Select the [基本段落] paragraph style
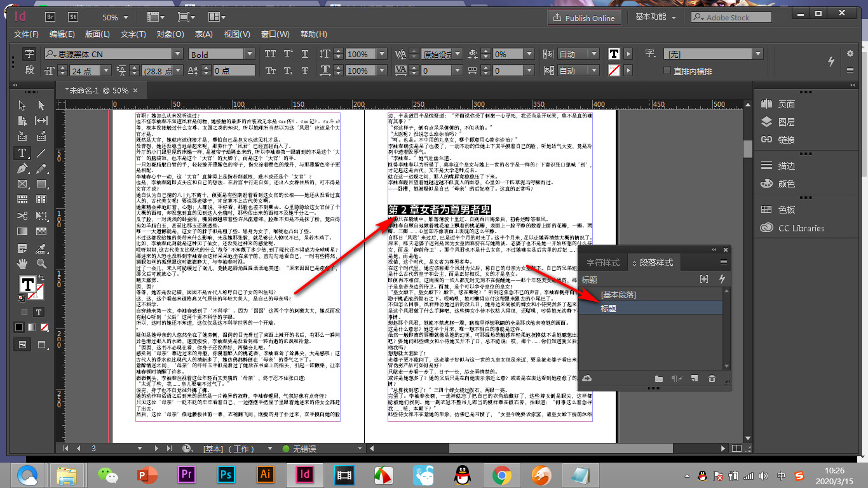This screenshot has width=868, height=488. (x=618, y=294)
